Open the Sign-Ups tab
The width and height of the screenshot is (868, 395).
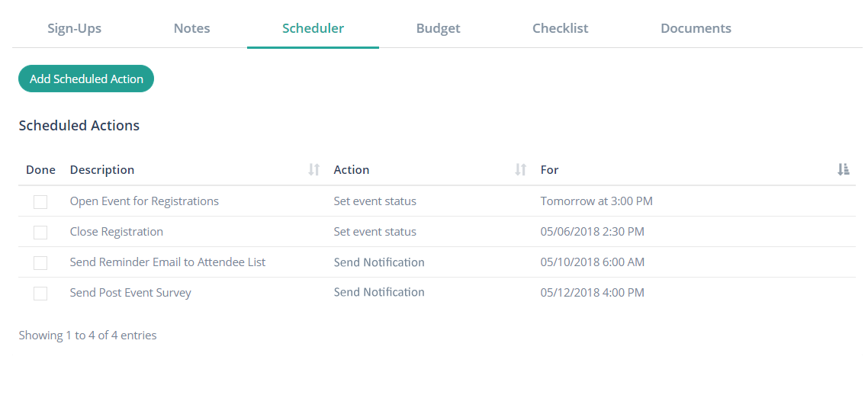tap(74, 28)
